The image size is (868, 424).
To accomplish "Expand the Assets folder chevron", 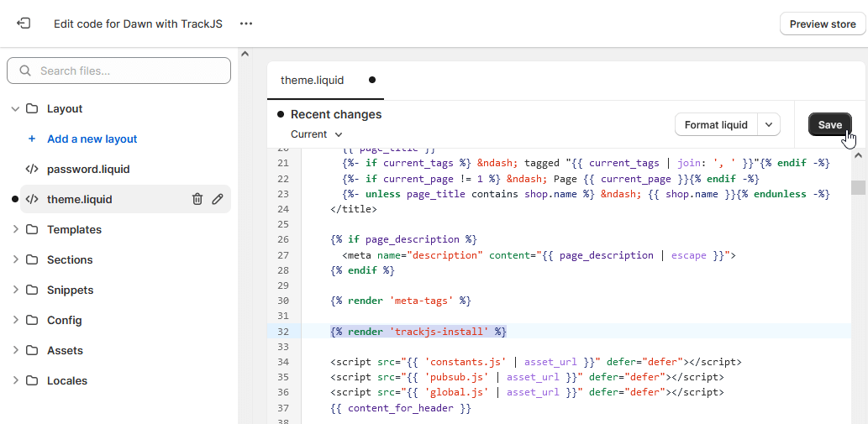I will tap(15, 350).
